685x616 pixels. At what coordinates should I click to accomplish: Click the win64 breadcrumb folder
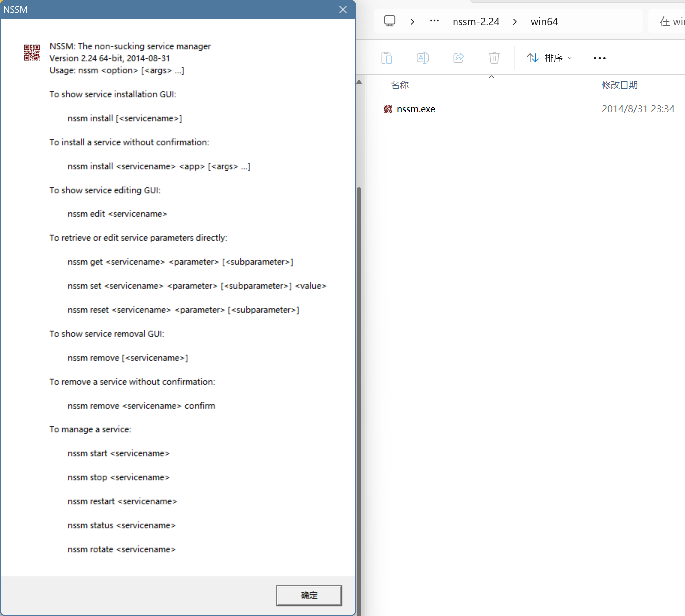coord(544,22)
